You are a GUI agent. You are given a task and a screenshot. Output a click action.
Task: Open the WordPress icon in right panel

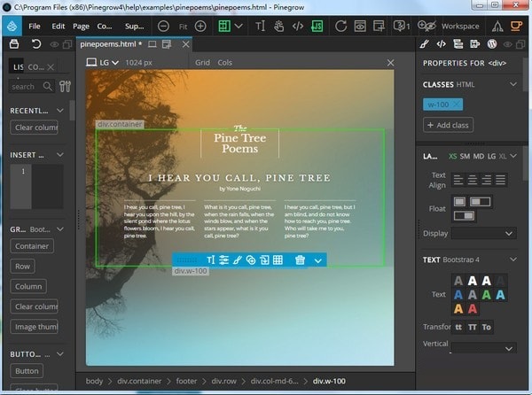(492, 44)
